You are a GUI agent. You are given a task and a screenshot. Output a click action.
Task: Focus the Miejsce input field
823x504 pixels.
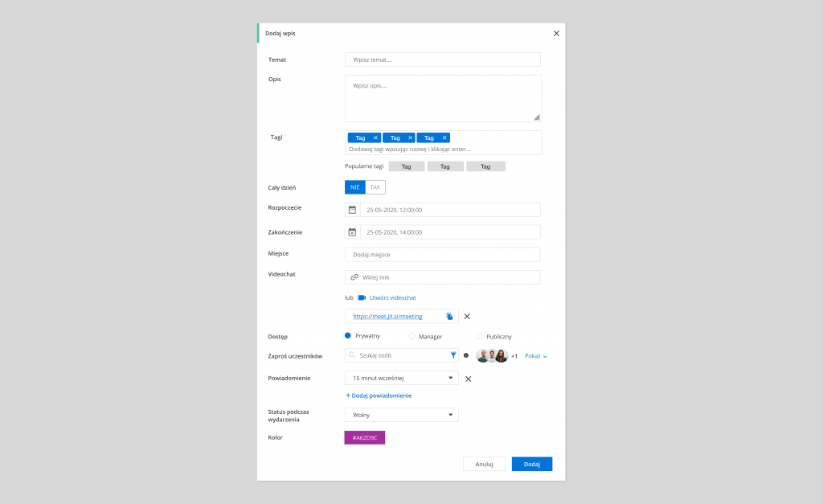pyautogui.click(x=443, y=255)
